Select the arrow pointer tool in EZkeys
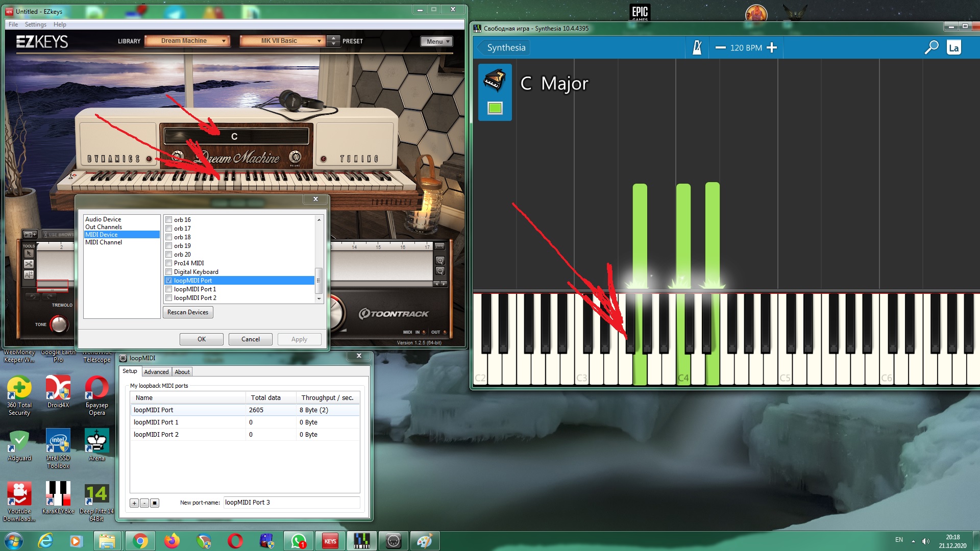Screen dimensions: 980x551 pyautogui.click(x=29, y=254)
